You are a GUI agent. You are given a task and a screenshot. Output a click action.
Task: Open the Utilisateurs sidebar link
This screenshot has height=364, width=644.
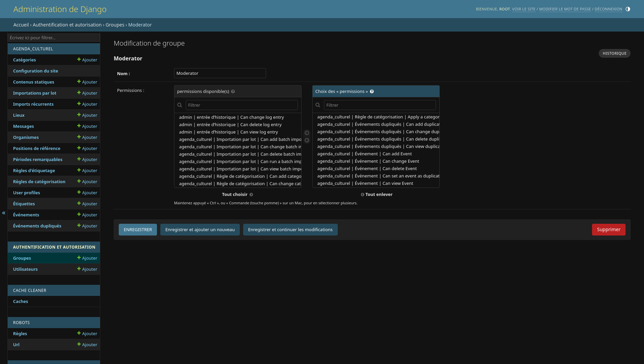(25, 269)
